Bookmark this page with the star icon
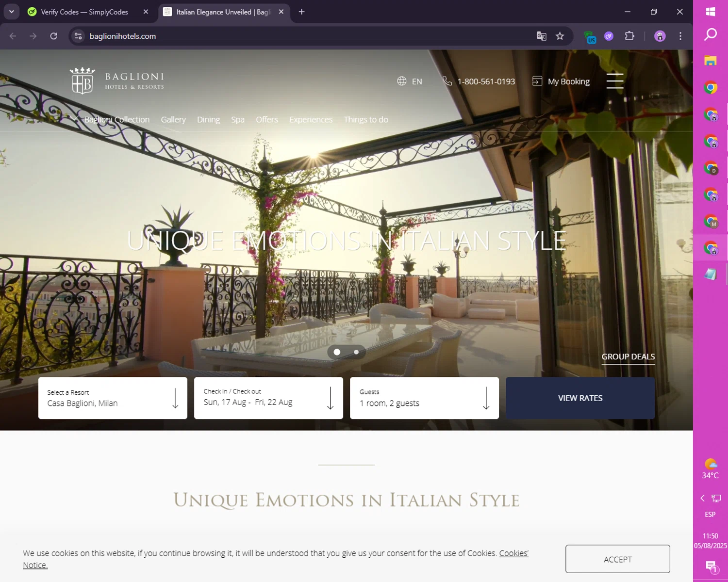Image resolution: width=728 pixels, height=582 pixels. (560, 36)
